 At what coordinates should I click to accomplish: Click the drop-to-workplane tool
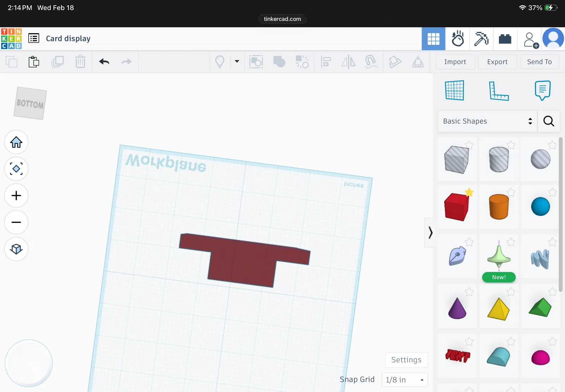[418, 62]
